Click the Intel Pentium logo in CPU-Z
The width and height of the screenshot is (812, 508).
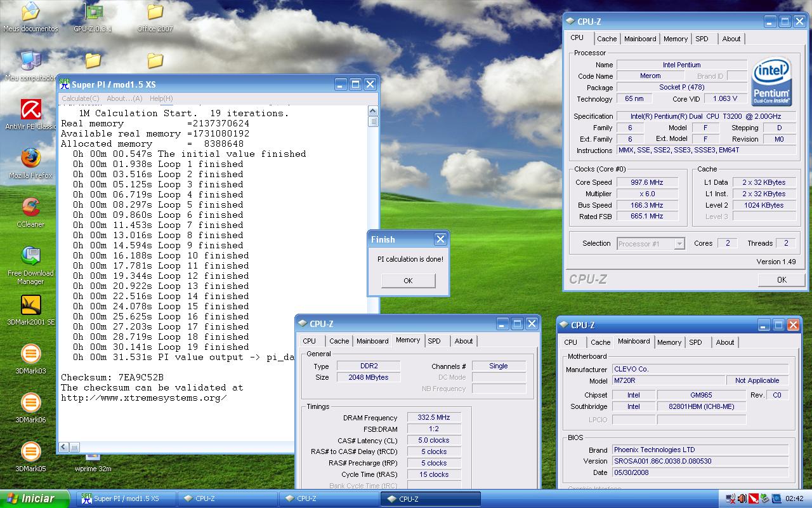point(771,82)
